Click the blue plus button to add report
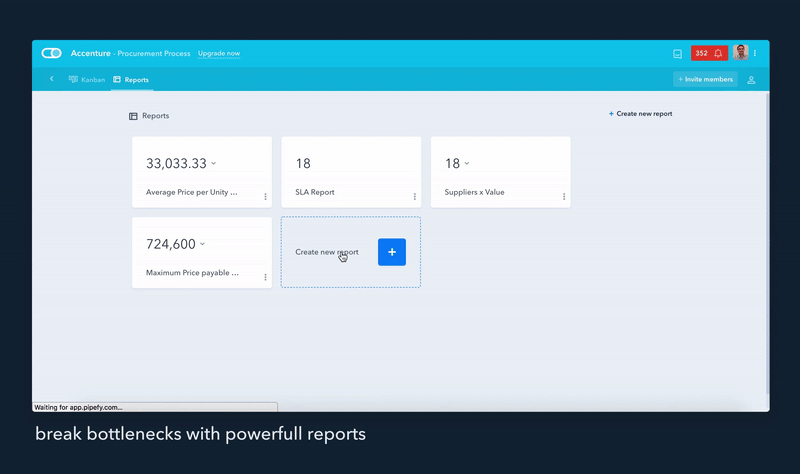 [x=392, y=252]
